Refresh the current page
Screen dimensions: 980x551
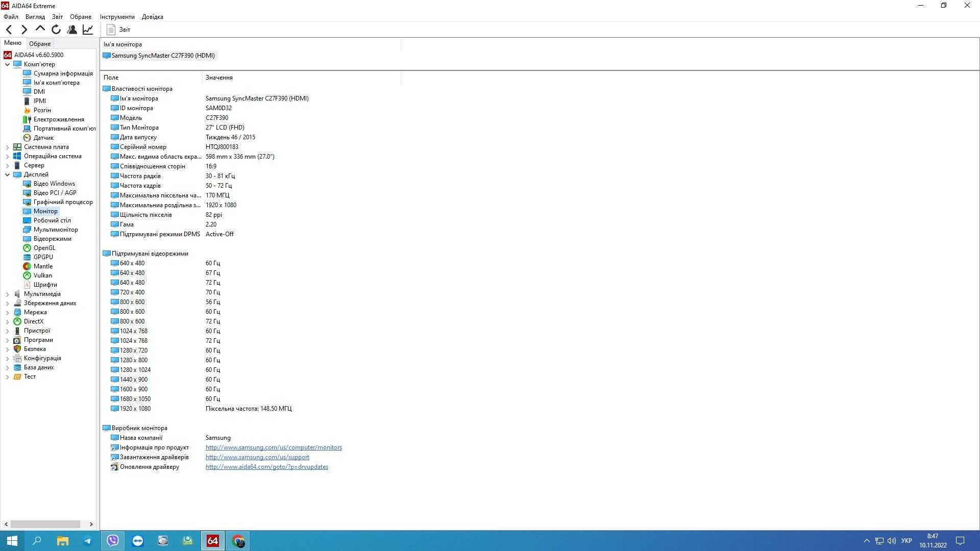[56, 30]
